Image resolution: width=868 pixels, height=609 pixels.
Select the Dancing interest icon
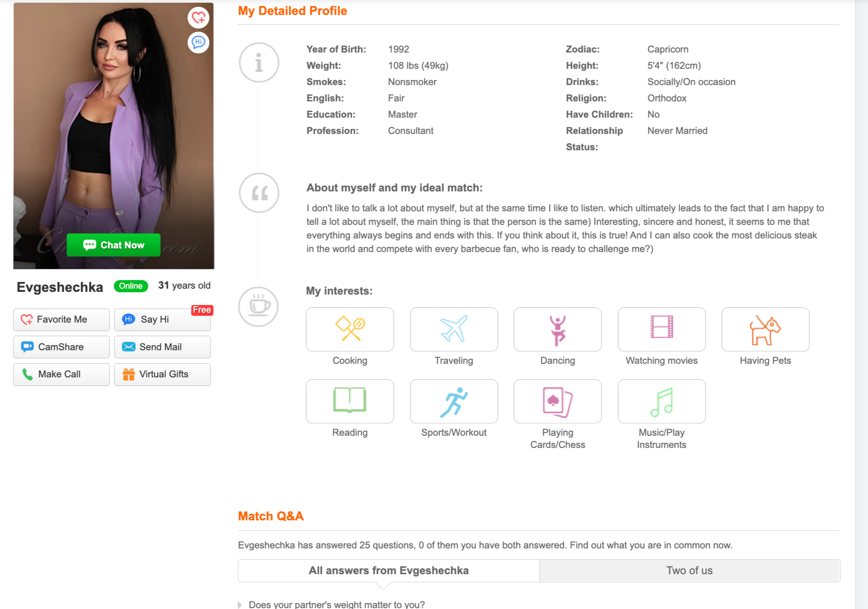[557, 329]
